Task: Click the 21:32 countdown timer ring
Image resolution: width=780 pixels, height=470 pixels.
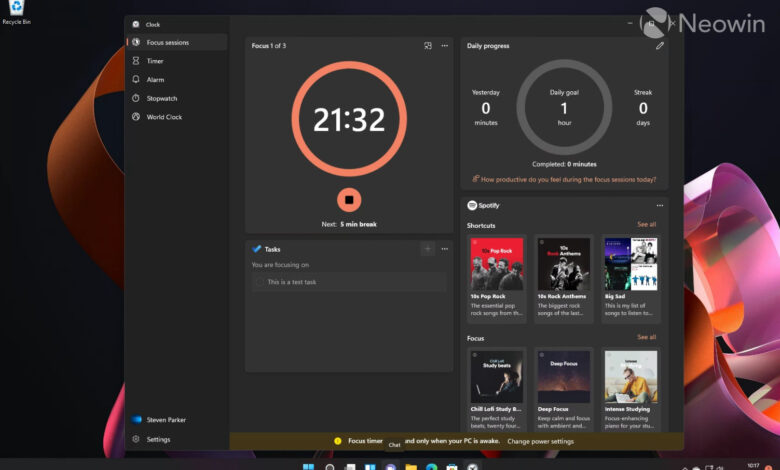Action: [x=349, y=119]
